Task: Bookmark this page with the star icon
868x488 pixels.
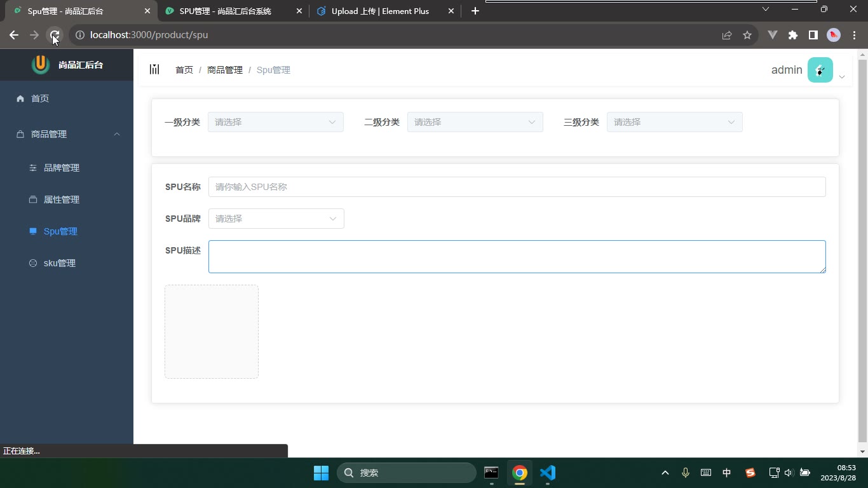Action: [747, 35]
